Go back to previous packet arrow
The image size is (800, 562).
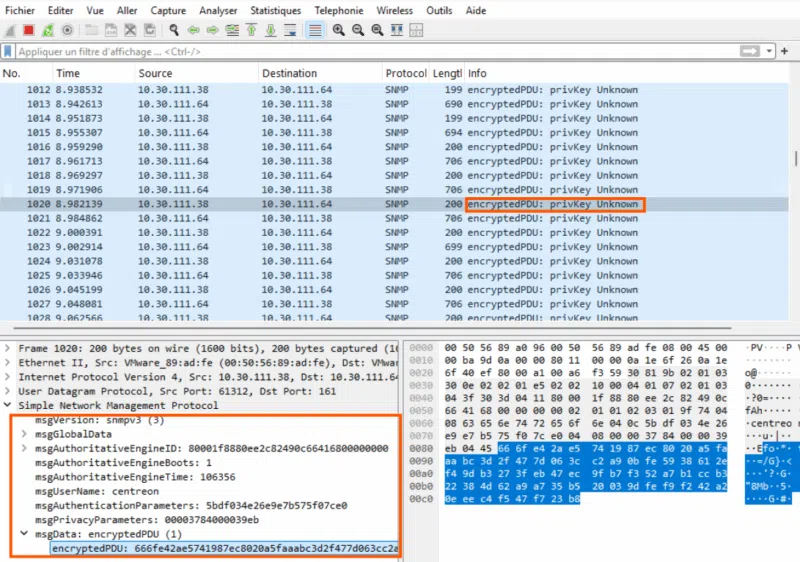tap(193, 30)
